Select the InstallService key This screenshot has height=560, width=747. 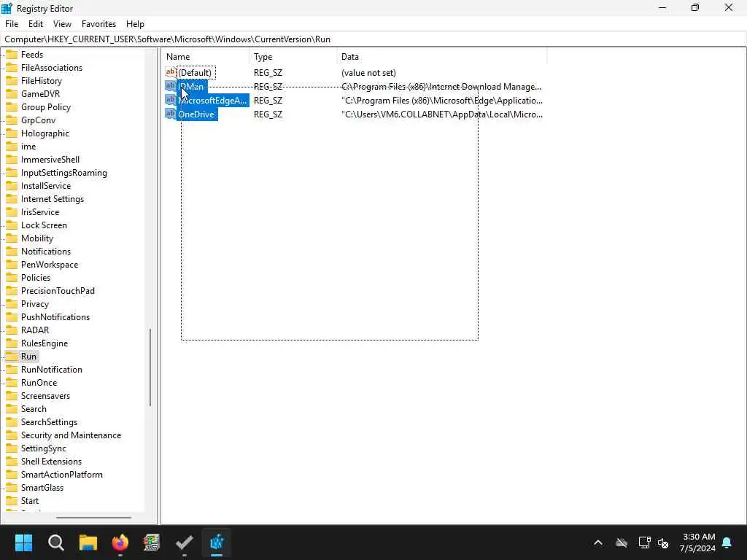pos(46,186)
